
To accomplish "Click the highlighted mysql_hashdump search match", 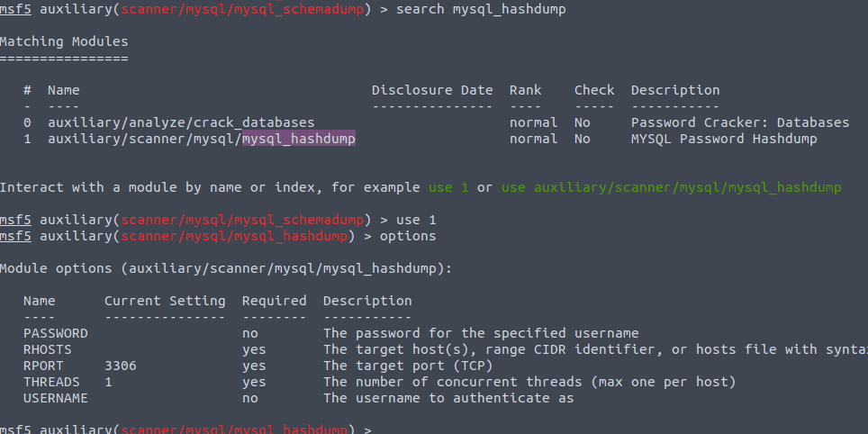I will point(299,139).
